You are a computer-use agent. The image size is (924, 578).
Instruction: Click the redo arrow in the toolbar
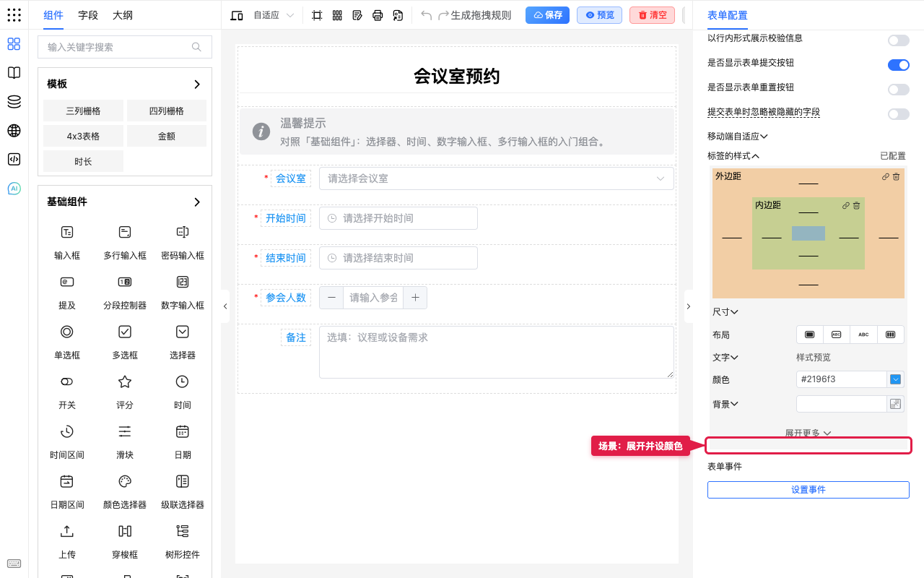click(x=444, y=15)
